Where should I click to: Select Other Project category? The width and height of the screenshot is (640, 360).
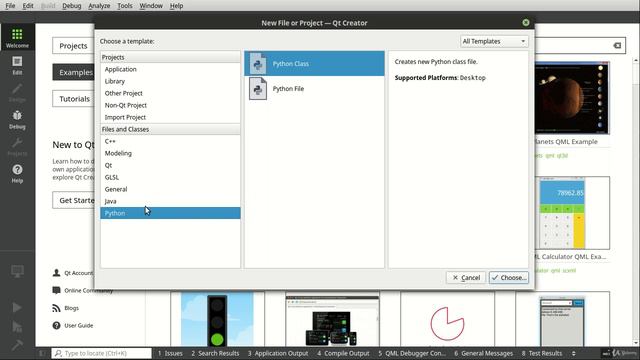pyautogui.click(x=170, y=93)
